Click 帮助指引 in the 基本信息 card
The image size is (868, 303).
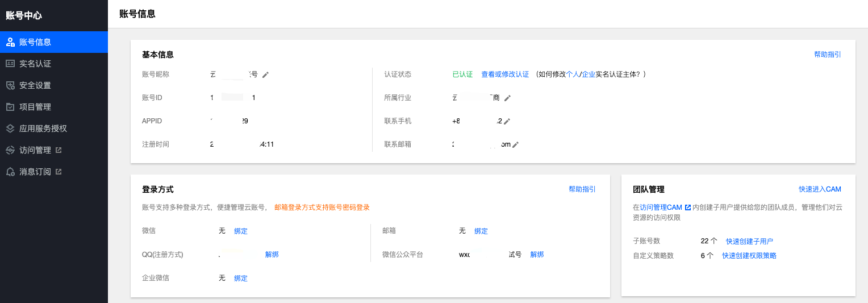[x=827, y=55]
